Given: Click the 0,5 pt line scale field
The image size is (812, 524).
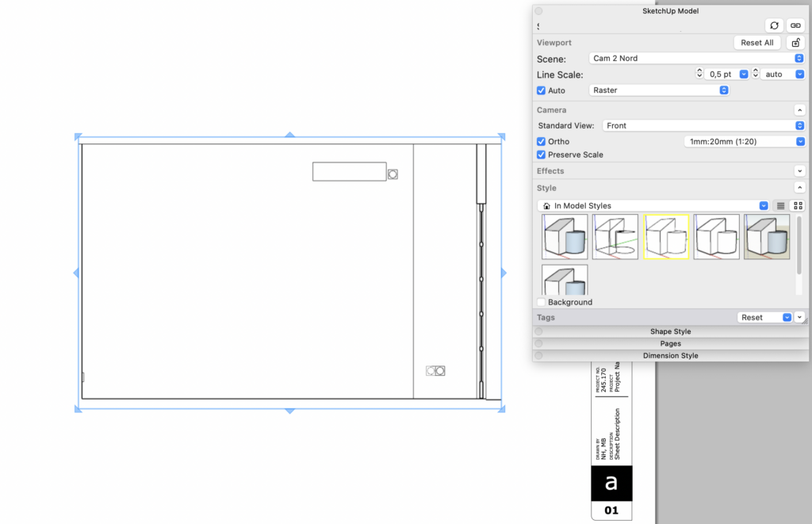Looking at the screenshot, I should point(721,74).
